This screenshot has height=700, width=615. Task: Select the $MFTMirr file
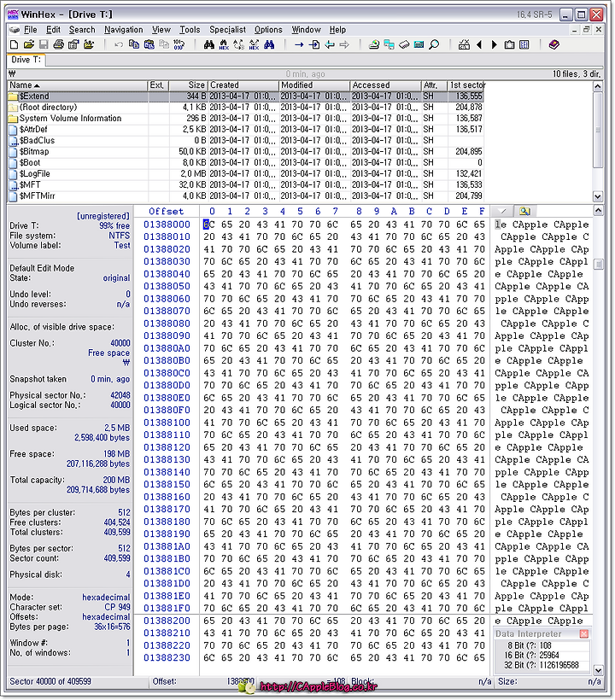[x=246, y=195]
